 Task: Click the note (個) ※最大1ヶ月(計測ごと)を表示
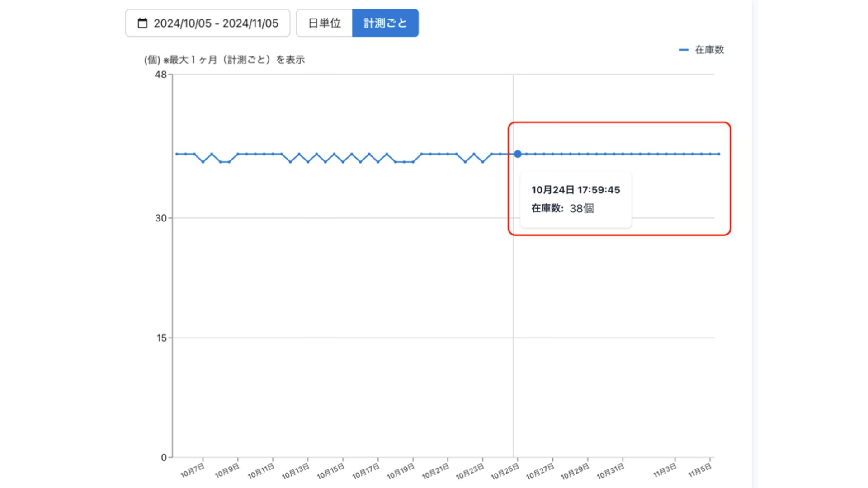(224, 60)
